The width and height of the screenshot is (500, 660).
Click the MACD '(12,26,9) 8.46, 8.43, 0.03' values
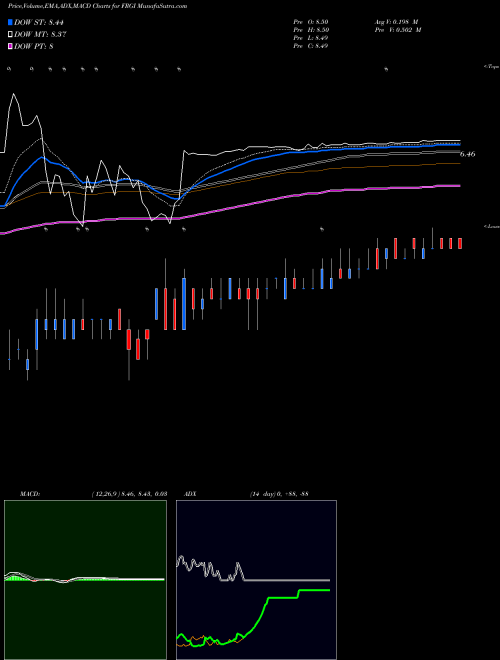pyautogui.click(x=129, y=494)
